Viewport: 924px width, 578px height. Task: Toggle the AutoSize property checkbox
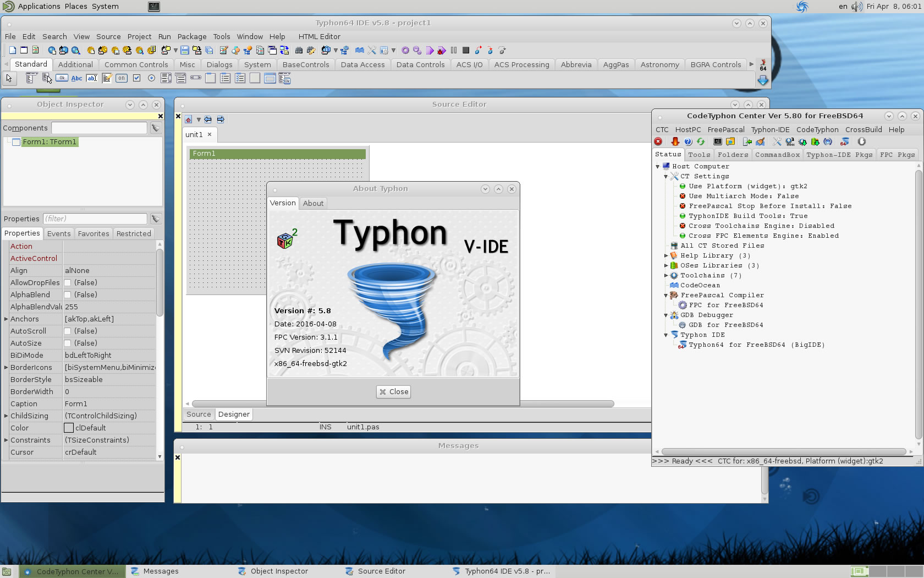(x=68, y=343)
